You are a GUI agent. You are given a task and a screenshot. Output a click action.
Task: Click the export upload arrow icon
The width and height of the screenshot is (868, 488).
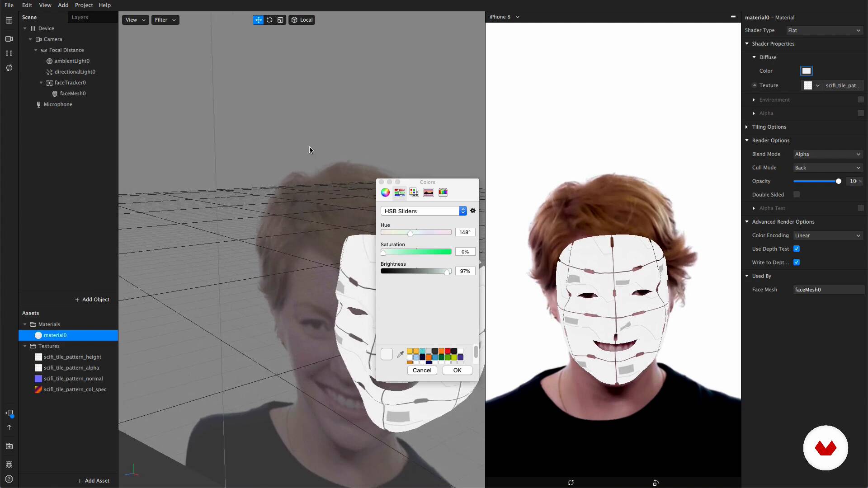click(x=9, y=427)
